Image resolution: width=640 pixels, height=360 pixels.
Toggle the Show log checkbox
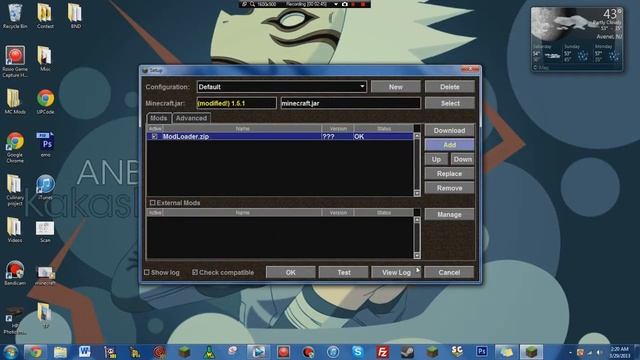147,272
